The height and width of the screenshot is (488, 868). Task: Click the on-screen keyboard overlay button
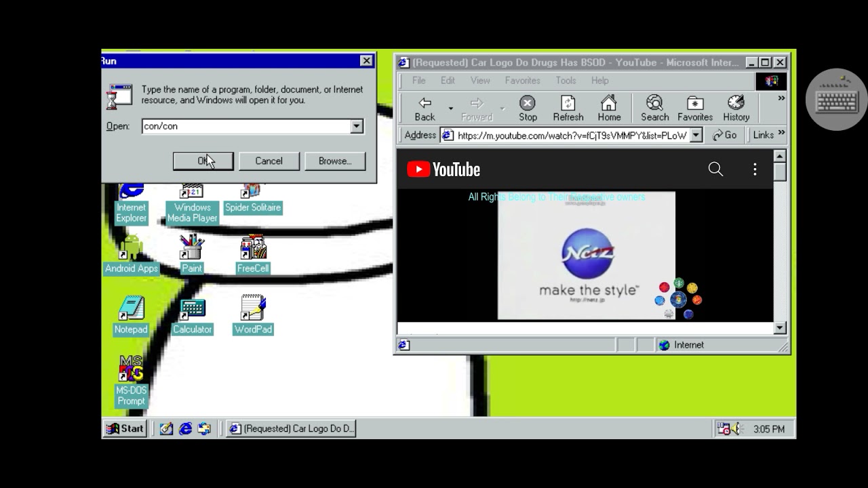point(837,100)
